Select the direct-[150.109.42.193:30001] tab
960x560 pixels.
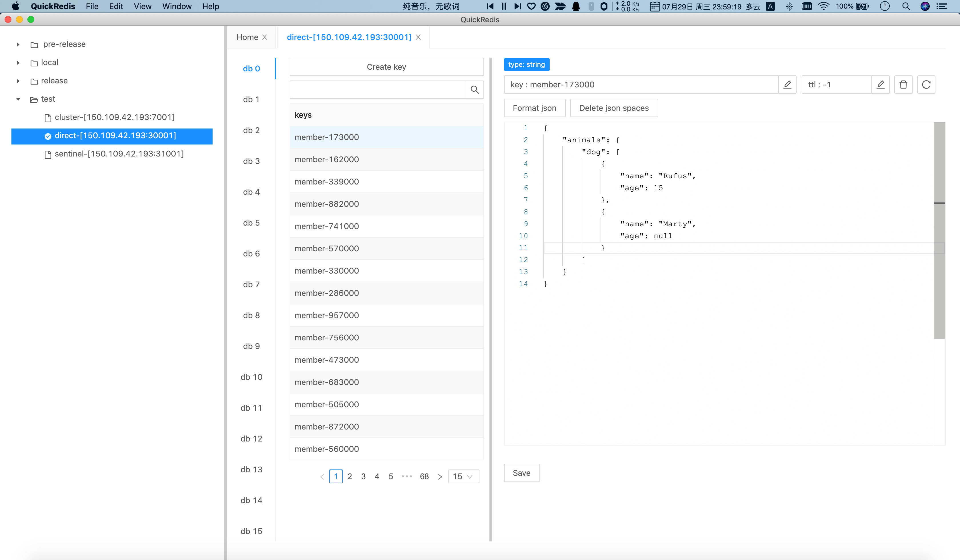[x=349, y=37]
